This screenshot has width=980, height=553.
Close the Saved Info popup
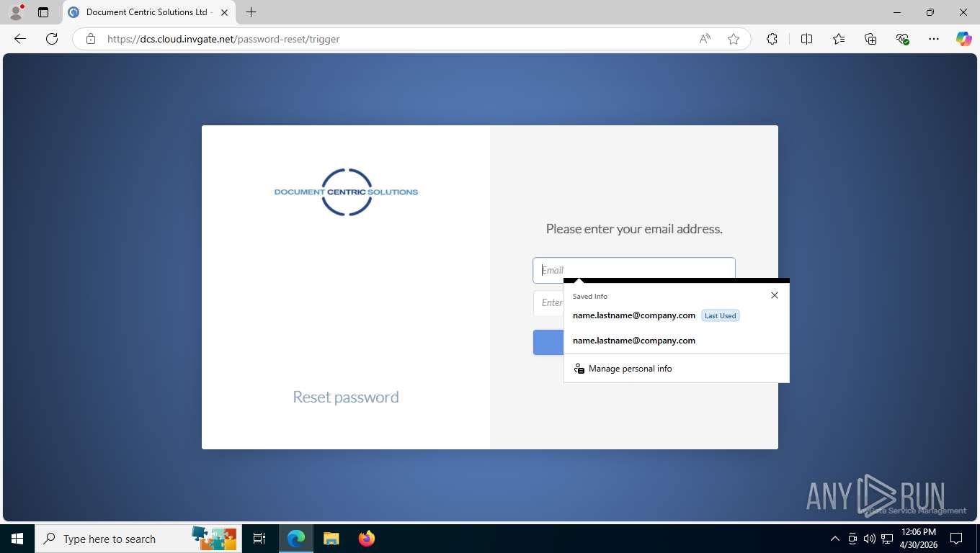[x=775, y=295]
